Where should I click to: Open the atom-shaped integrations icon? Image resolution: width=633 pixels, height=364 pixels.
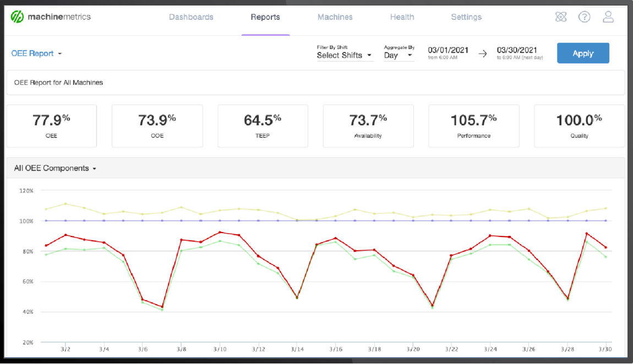(561, 17)
